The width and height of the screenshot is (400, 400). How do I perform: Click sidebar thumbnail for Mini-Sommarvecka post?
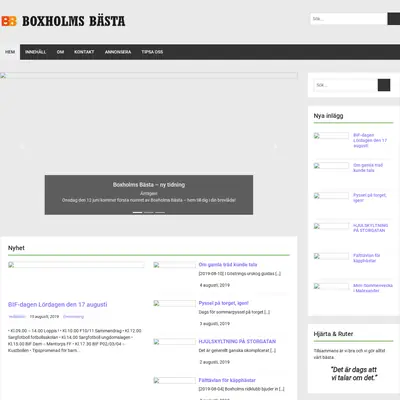[x=331, y=286]
